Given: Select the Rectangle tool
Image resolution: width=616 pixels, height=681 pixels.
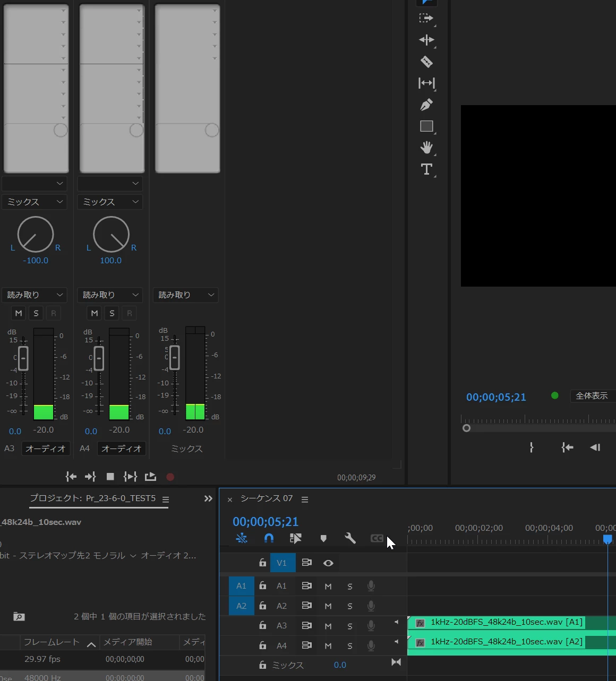Looking at the screenshot, I should click(426, 126).
